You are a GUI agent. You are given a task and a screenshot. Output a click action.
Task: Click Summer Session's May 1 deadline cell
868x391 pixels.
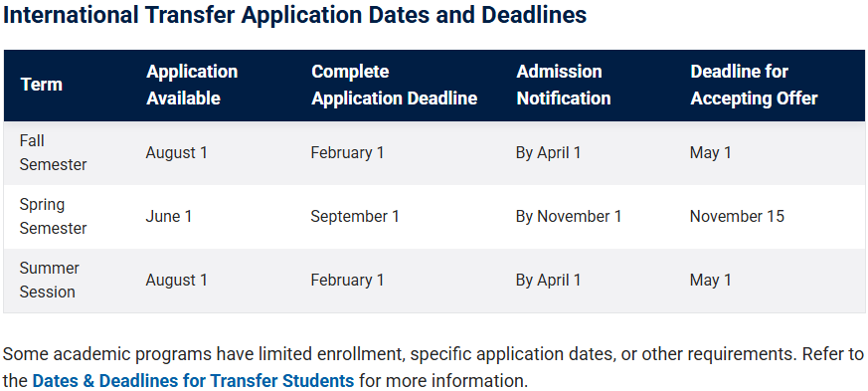(710, 281)
